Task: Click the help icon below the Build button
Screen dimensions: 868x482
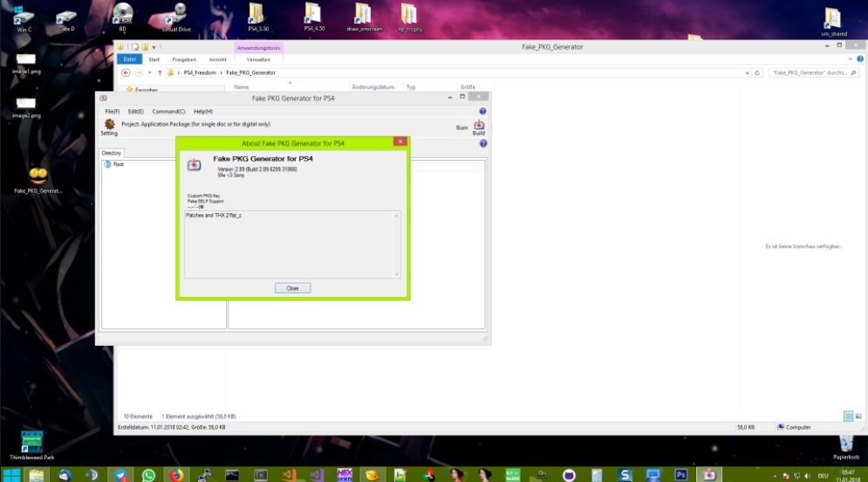Action: 483,143
